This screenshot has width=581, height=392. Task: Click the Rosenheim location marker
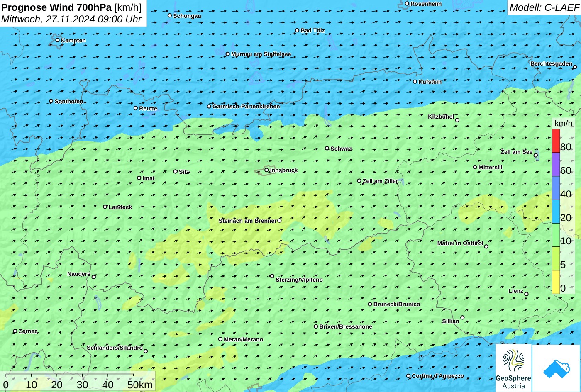coord(407,4)
